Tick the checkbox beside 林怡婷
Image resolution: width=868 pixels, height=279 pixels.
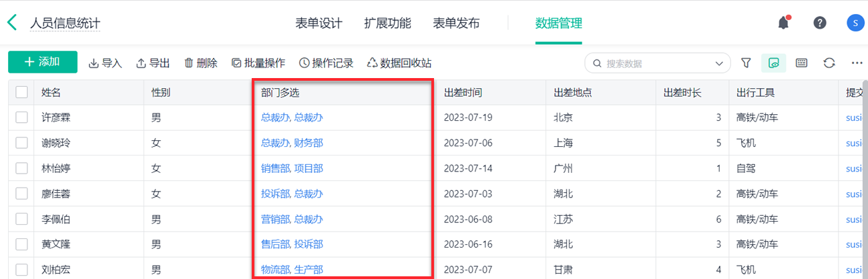click(x=22, y=168)
